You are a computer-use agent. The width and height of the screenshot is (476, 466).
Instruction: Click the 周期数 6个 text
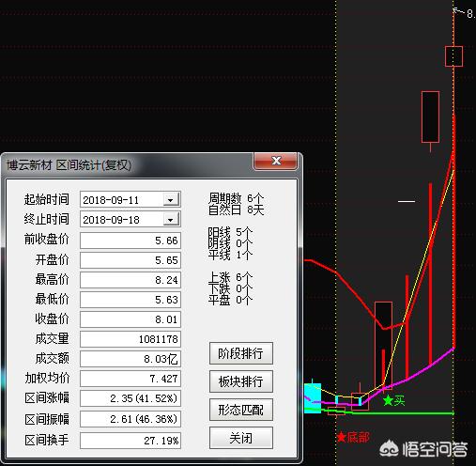pos(237,198)
